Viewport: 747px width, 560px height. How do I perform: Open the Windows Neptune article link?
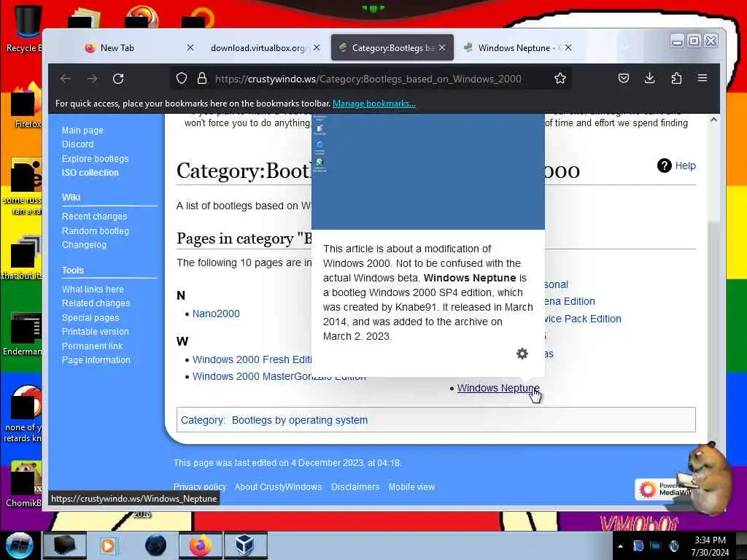pos(498,388)
